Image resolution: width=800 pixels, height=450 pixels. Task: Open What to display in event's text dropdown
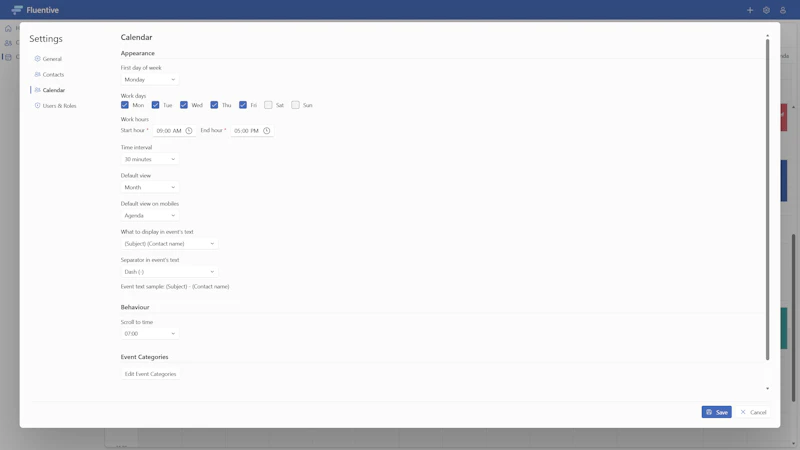click(169, 243)
